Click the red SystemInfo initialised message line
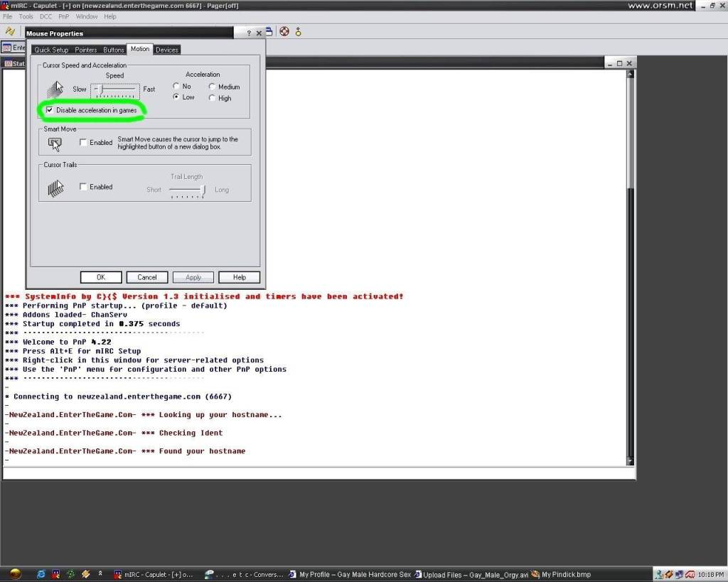728x582 pixels. click(204, 296)
